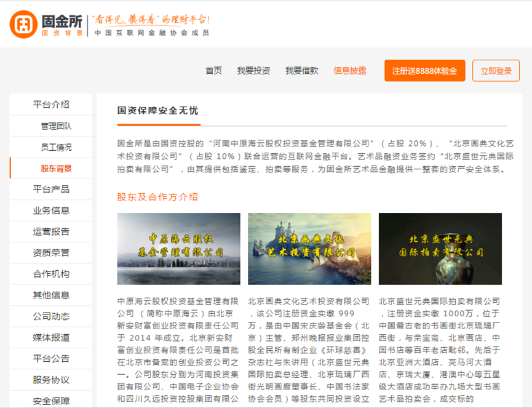The width and height of the screenshot is (532, 408).
Task: Open 服务协议 in the sidebar
Action: click(51, 380)
